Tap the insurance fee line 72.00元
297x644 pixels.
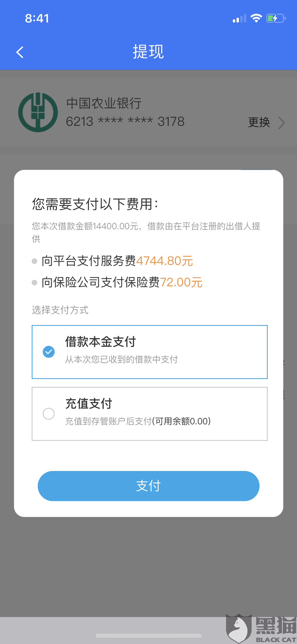point(122,282)
